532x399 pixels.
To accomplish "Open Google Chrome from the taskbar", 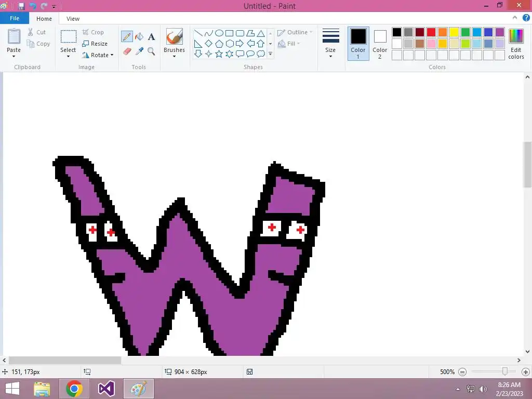I will click(x=74, y=389).
